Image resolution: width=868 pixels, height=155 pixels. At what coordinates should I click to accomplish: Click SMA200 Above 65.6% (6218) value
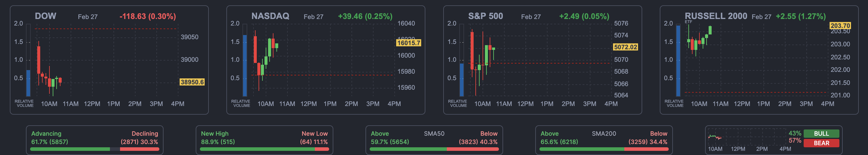(x=559, y=142)
